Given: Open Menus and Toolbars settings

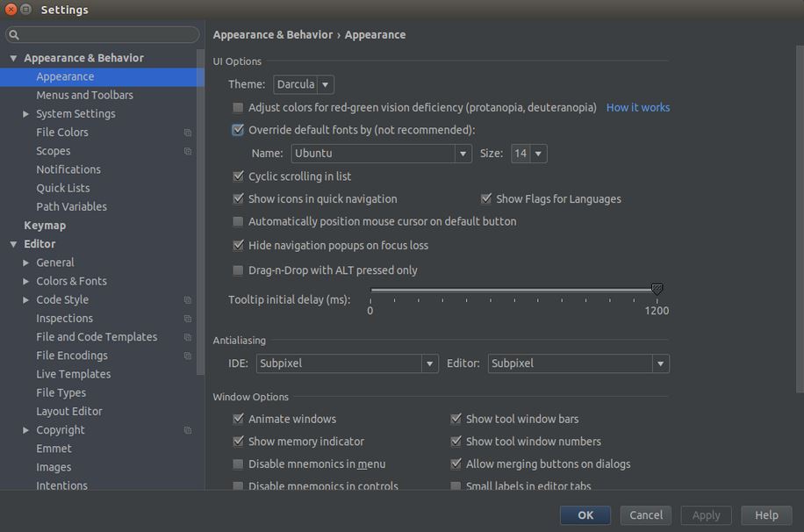Looking at the screenshot, I should 84,96.
